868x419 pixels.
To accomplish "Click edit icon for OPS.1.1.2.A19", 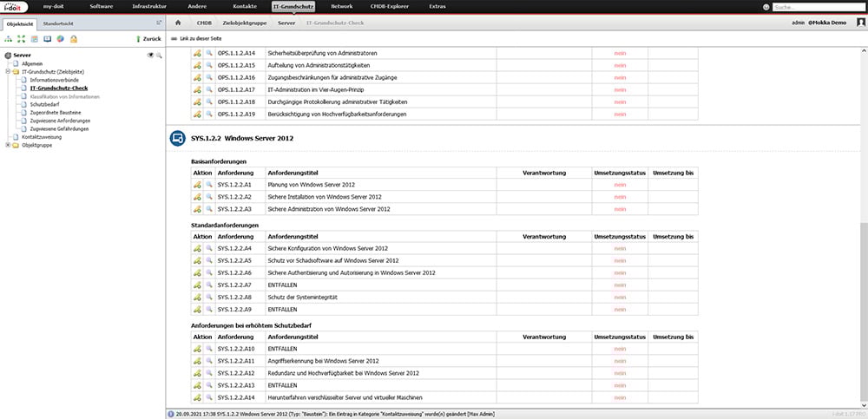I will 197,114.
